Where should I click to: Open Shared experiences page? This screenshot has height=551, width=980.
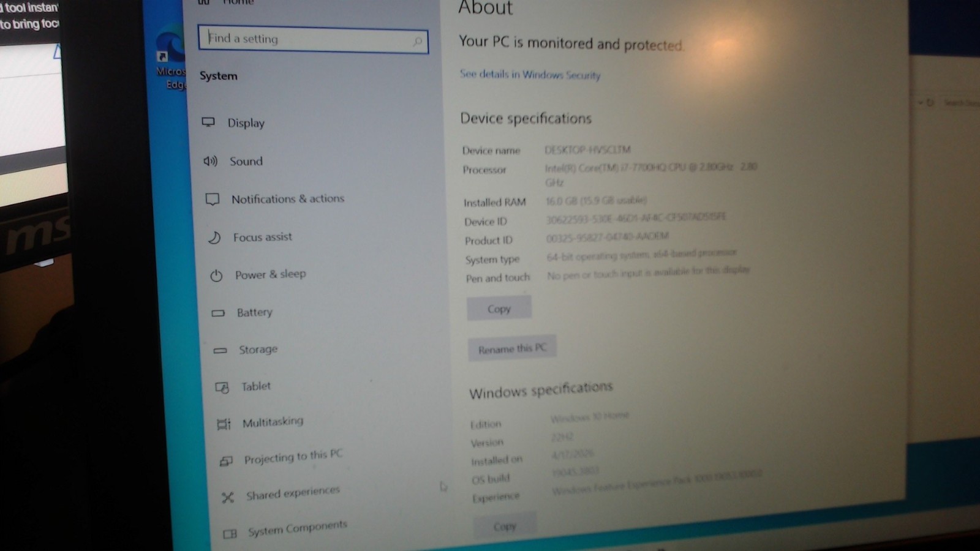[x=293, y=493]
